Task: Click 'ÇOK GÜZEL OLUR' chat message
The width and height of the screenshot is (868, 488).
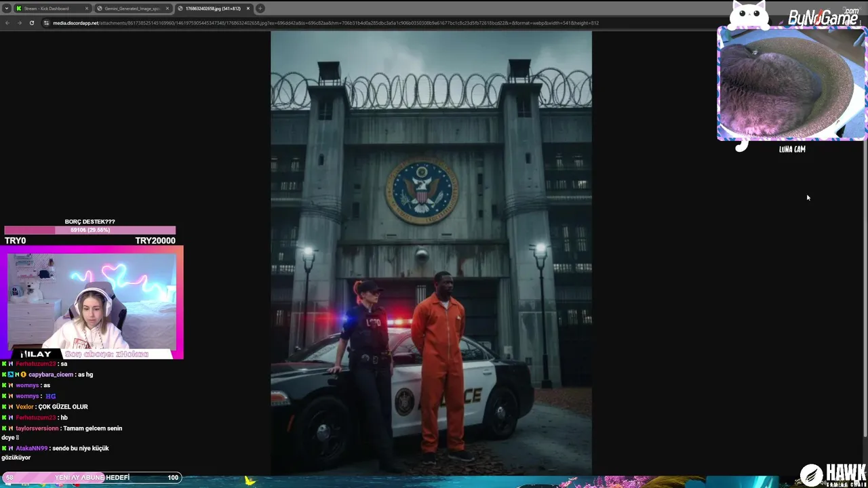Action: click(63, 407)
